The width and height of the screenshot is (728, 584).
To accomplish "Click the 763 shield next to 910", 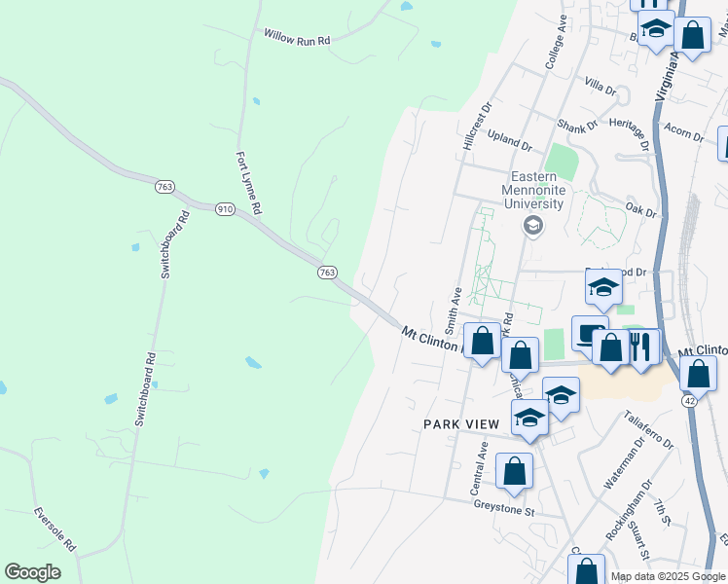I will 164,187.
